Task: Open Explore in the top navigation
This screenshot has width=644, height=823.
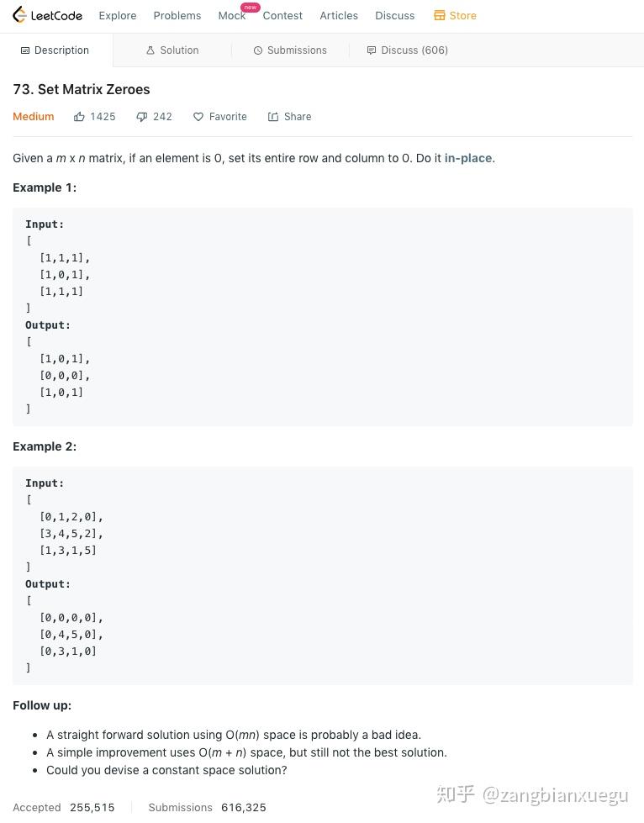Action: click(118, 15)
